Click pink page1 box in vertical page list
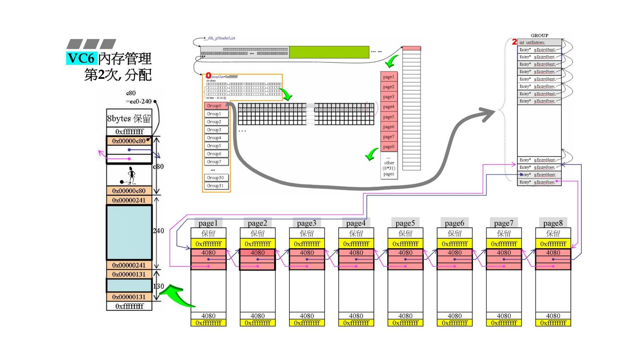This screenshot has width=644, height=362. (389, 77)
